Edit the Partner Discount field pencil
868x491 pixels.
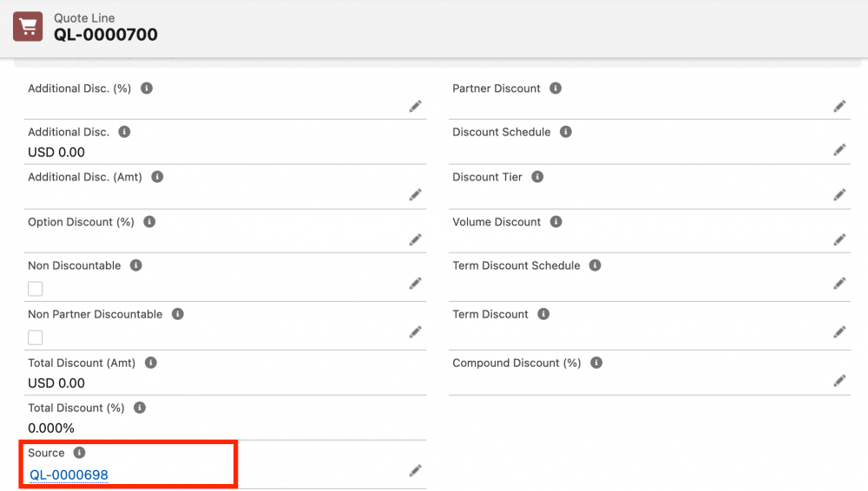(839, 107)
